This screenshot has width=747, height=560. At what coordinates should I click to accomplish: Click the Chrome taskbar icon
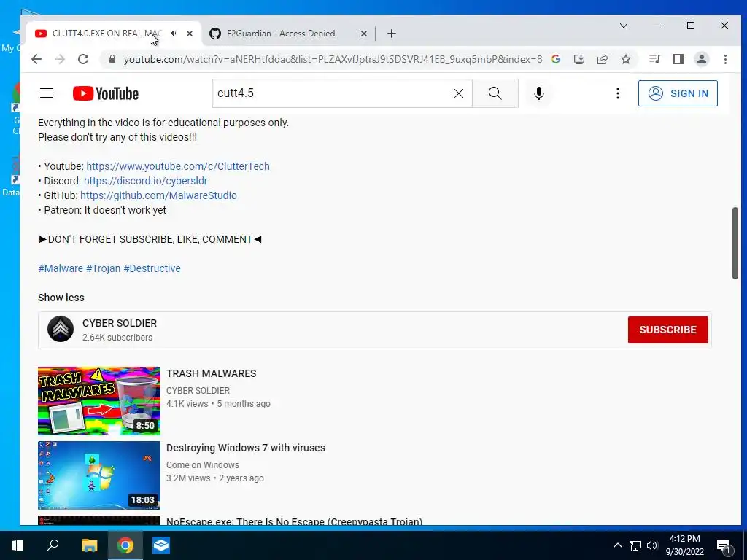(125, 545)
